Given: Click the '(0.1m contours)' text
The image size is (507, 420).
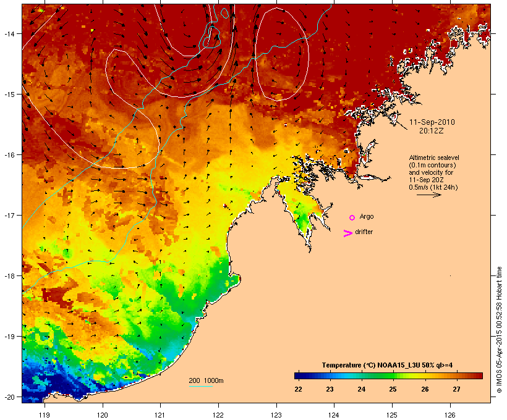Looking at the screenshot, I should click(x=432, y=165).
